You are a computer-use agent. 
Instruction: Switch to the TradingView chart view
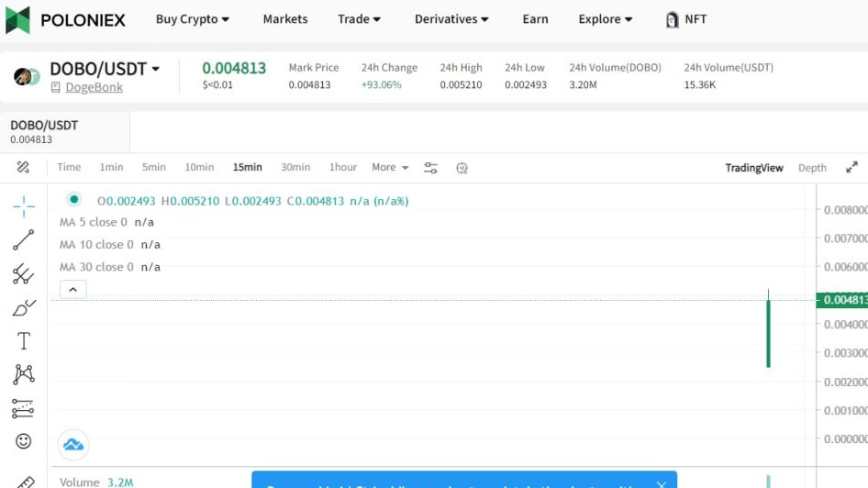(754, 168)
